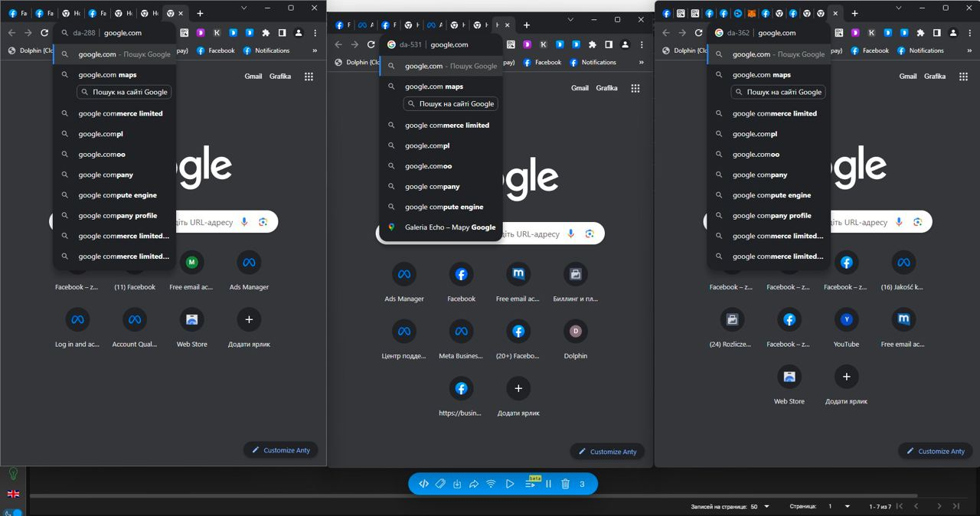Open the beta playlist scenario icon
Image resolution: width=980 pixels, height=516 pixels.
(531, 483)
